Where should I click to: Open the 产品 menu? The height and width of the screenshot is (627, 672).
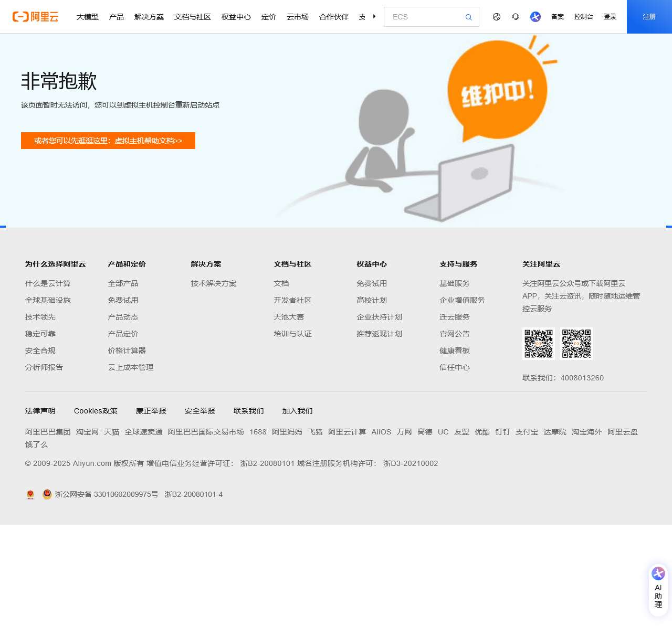tap(117, 17)
